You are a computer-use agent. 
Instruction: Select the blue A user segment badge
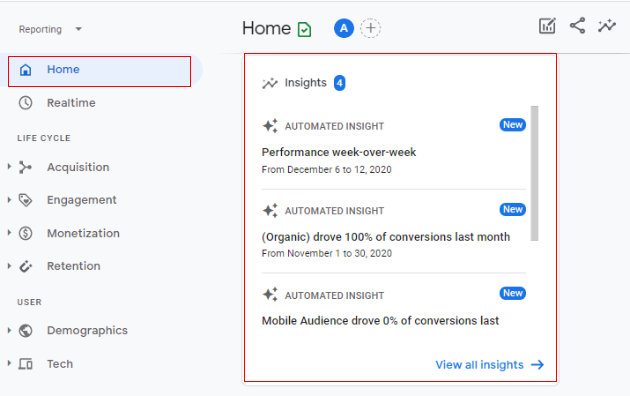coord(344,28)
